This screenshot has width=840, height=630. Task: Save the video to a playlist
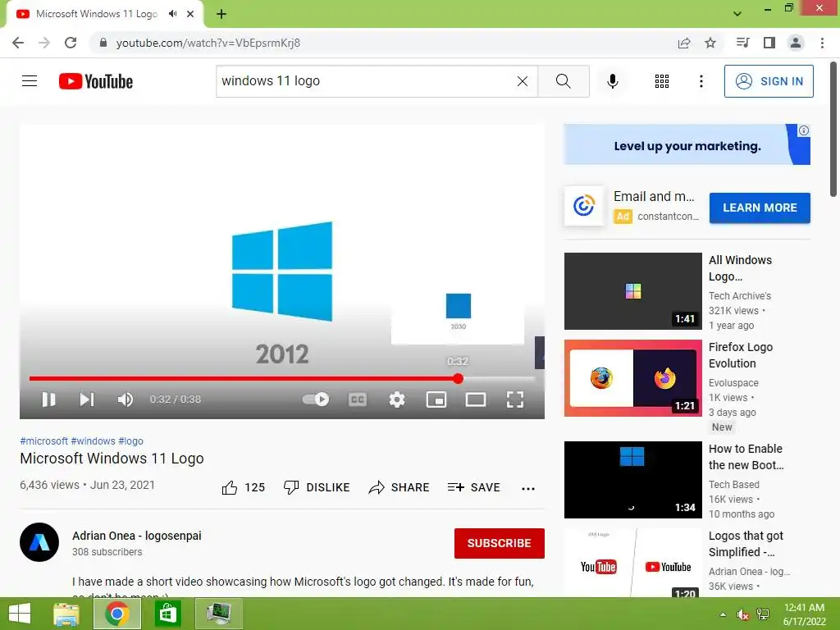coord(473,487)
